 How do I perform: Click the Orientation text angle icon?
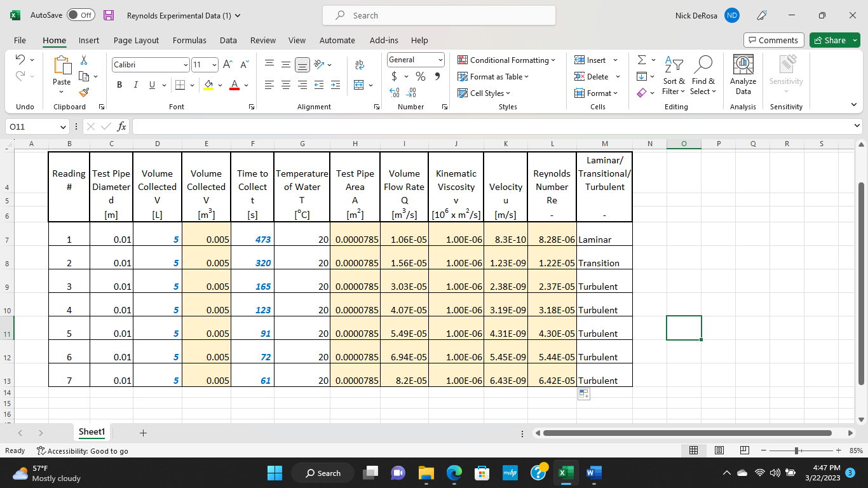[x=319, y=65]
